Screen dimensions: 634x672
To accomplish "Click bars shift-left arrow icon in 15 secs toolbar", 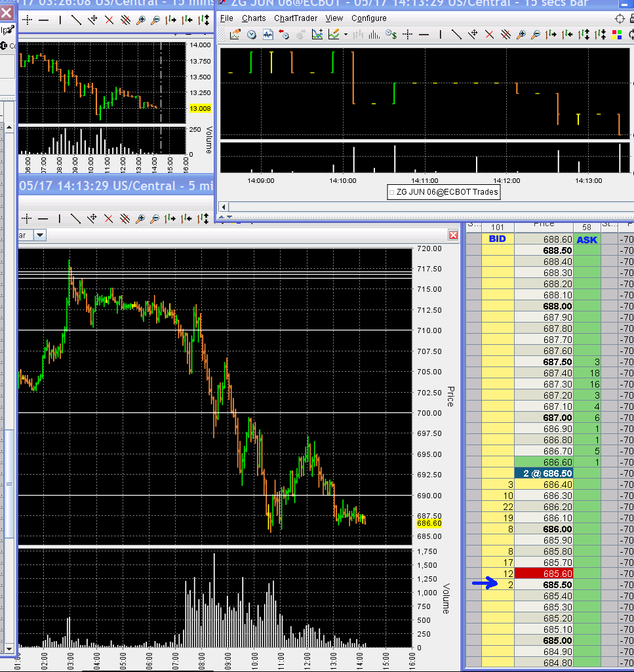I will point(568,35).
